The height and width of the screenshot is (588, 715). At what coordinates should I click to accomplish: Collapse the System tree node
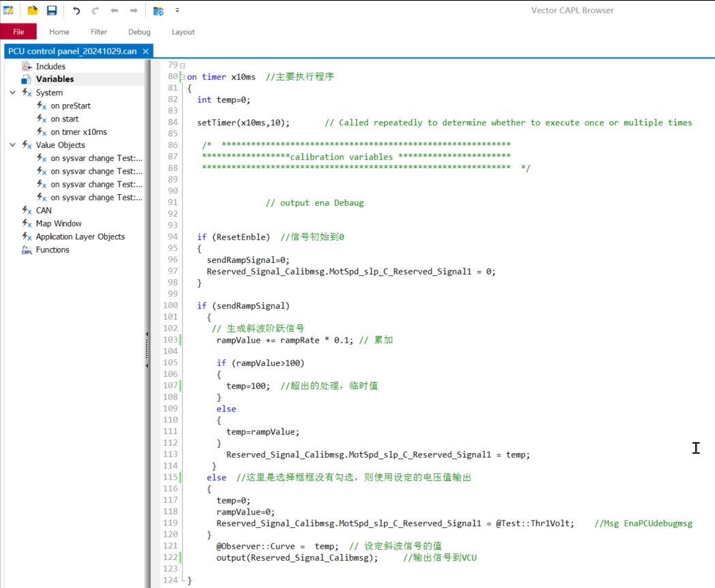click(13, 93)
